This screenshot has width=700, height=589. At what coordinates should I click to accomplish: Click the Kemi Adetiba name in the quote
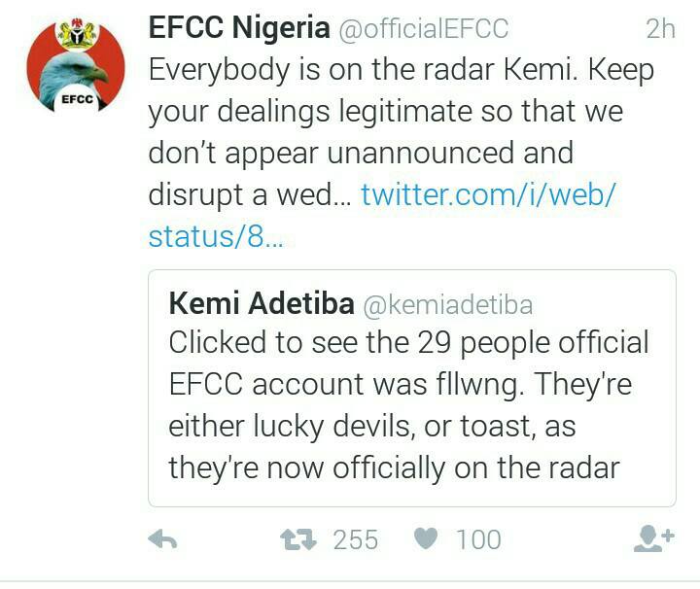coord(260,304)
